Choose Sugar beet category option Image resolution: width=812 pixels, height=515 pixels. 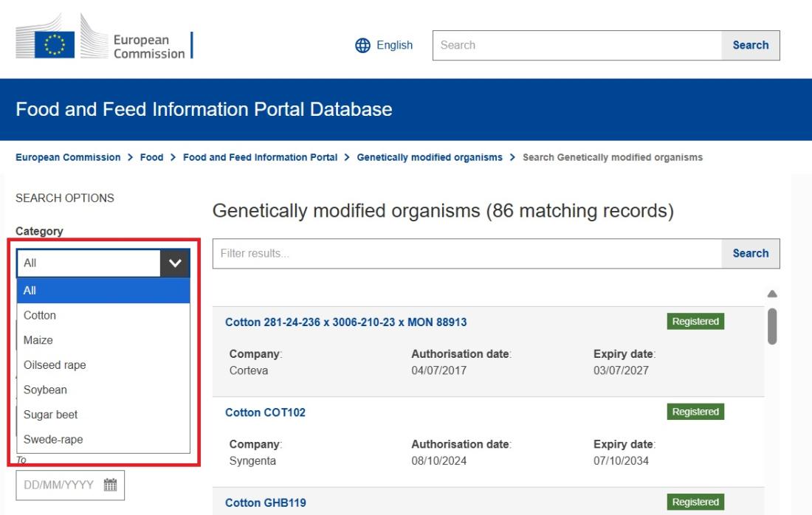click(x=51, y=415)
